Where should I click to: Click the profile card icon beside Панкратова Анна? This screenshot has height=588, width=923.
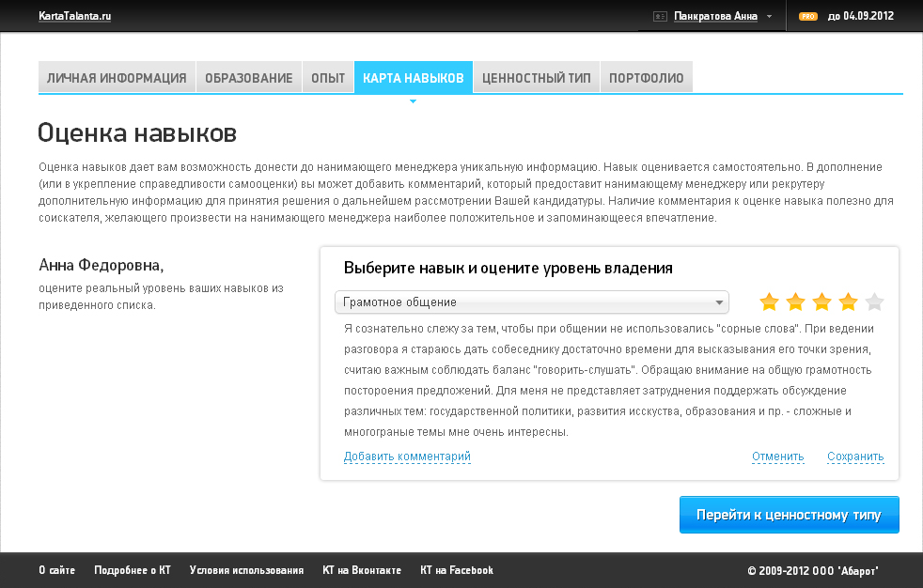coord(660,17)
